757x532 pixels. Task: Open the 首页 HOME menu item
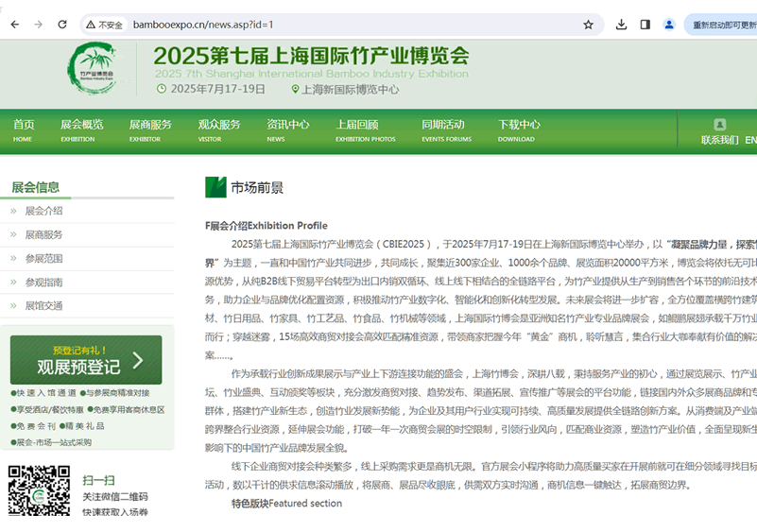tap(24, 130)
